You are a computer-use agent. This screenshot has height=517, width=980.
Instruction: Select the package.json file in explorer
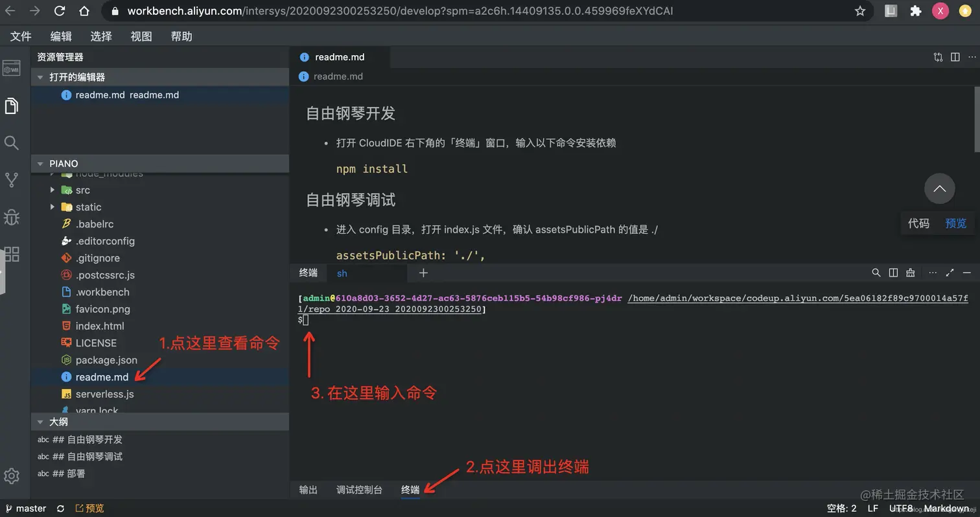click(106, 360)
